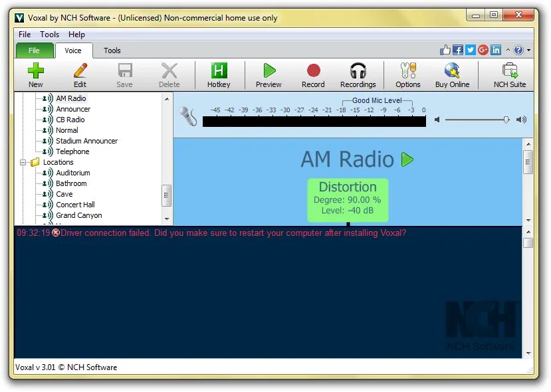Click the Buy Online toolbar icon
The image size is (551, 392).
click(x=452, y=75)
